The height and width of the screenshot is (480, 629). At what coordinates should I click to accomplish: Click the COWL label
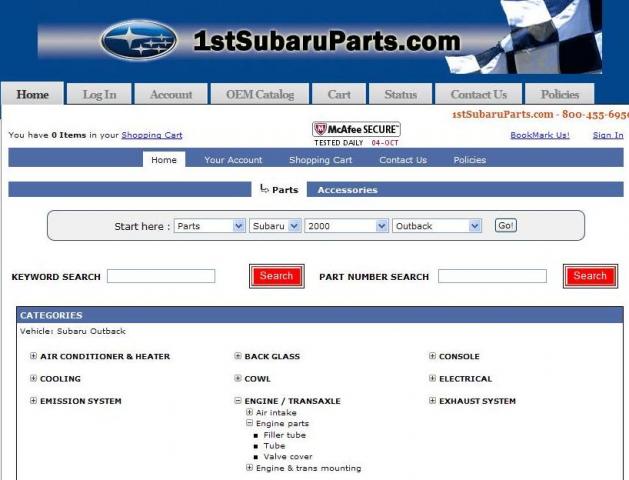[x=258, y=379]
